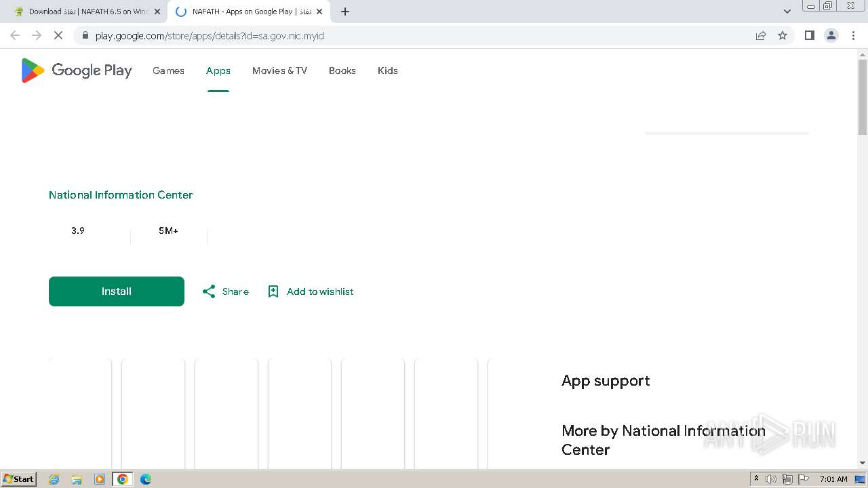Click the scrollbar down arrow
Screen dimensions: 868x488
click(x=863, y=463)
